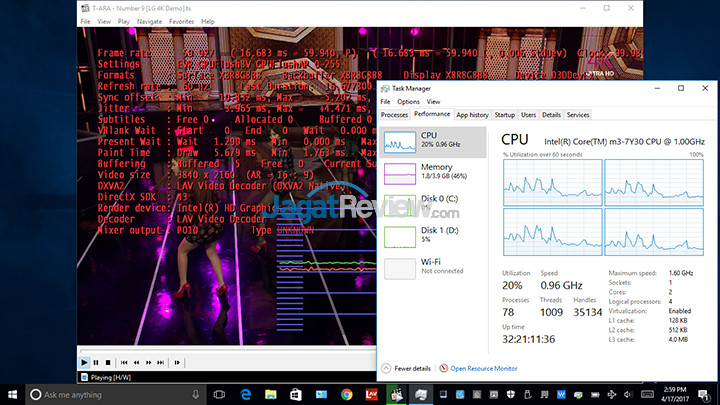The image size is (720, 405).
Task: Skip to previous track in player
Action: pyautogui.click(x=124, y=362)
